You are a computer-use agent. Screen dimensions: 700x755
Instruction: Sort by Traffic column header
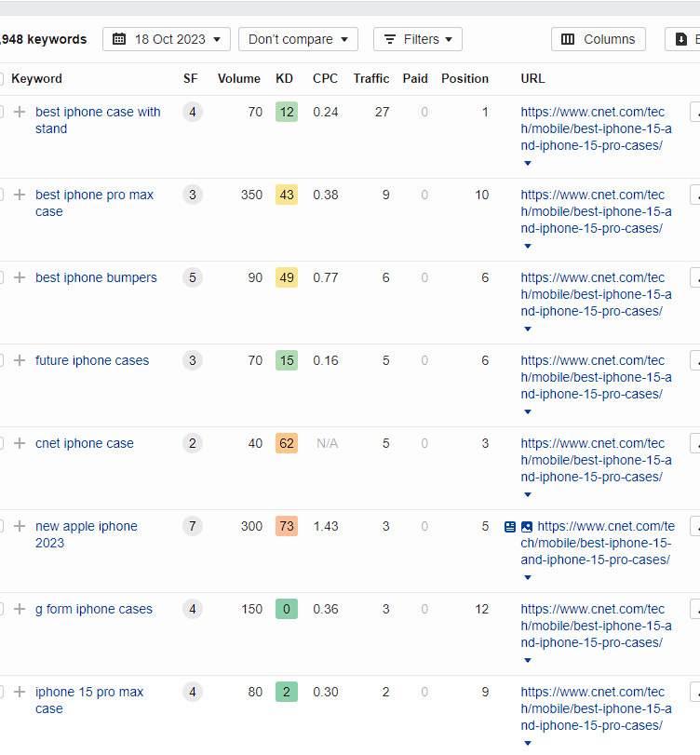(371, 78)
